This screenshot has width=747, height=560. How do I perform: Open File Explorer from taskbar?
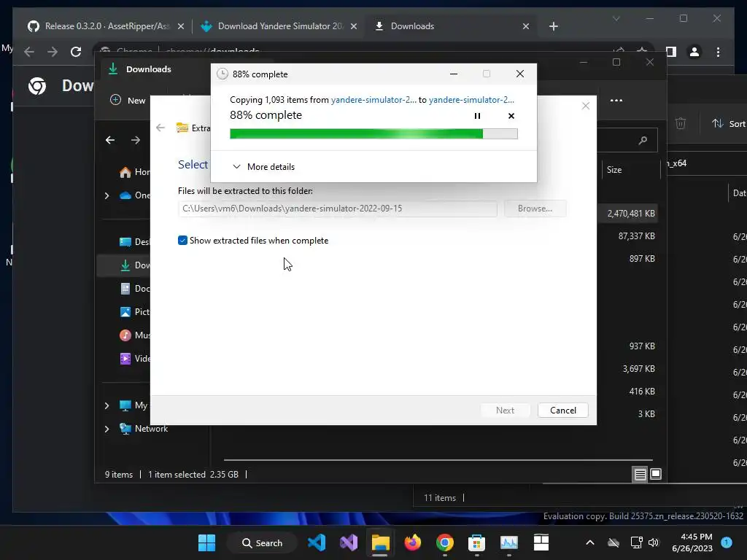[x=380, y=542]
